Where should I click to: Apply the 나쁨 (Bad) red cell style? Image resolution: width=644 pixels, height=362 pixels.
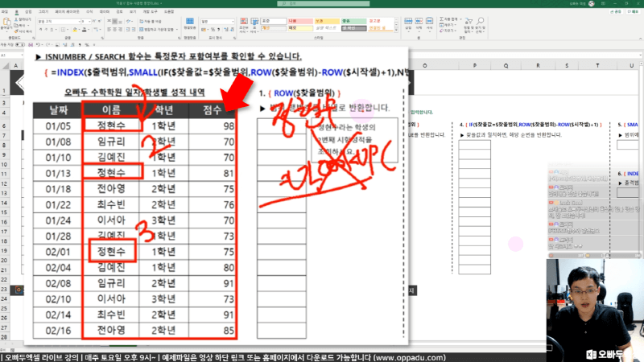coord(300,21)
